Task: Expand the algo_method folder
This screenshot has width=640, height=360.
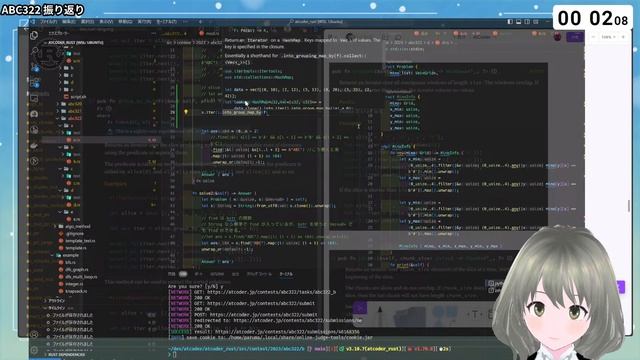Action: [73, 226]
